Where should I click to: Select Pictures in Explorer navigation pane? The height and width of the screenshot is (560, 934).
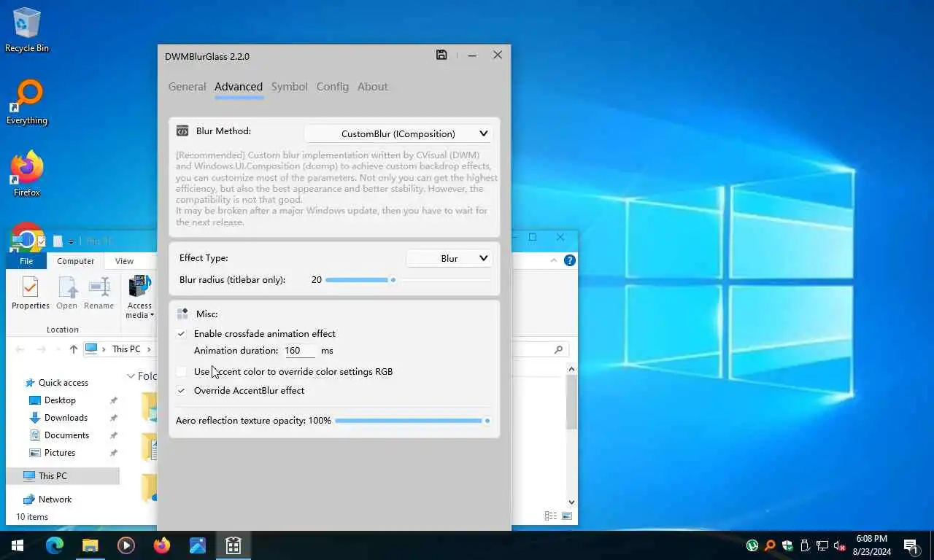point(53,453)
